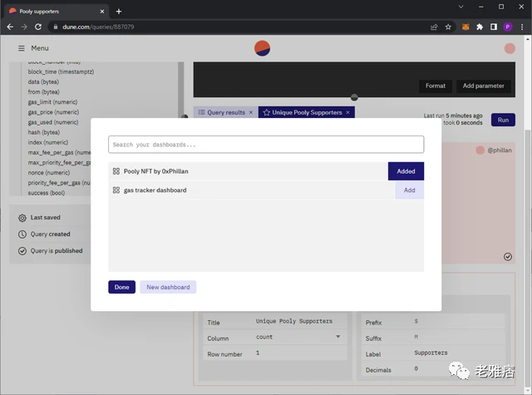
Task: Click the Query created clock icon
Action: [x=22, y=235]
